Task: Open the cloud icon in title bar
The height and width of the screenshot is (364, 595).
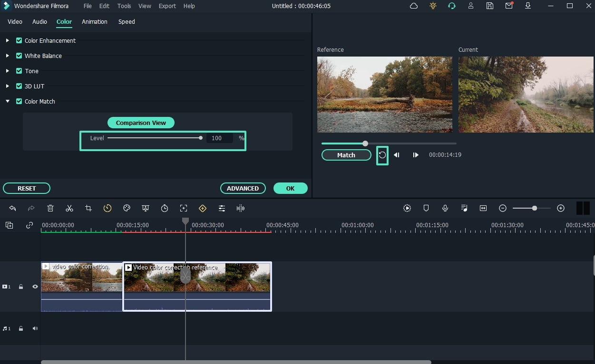Action: (x=414, y=6)
